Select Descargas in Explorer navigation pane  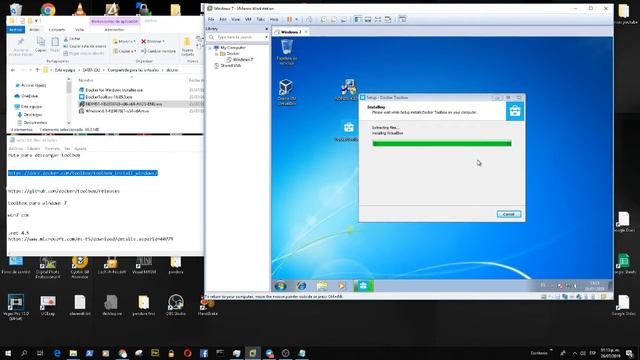29,115
